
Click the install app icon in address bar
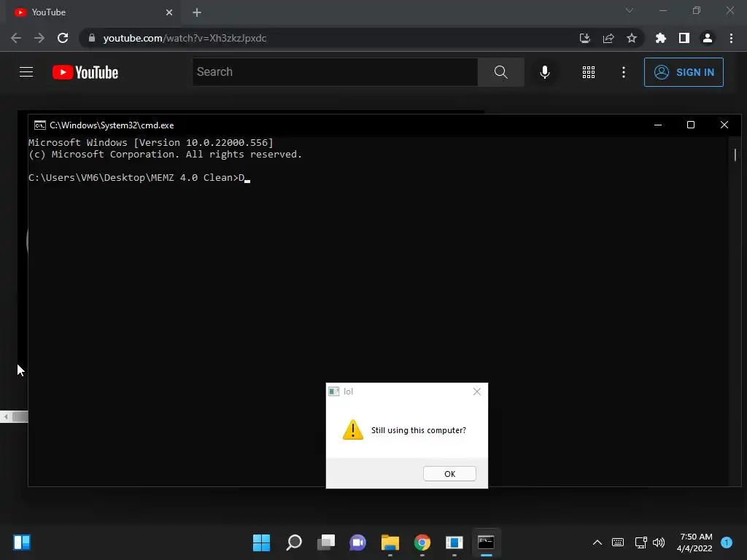585,38
